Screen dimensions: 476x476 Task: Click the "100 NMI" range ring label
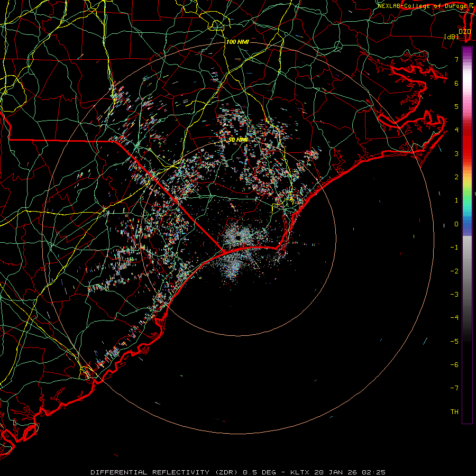237,42
